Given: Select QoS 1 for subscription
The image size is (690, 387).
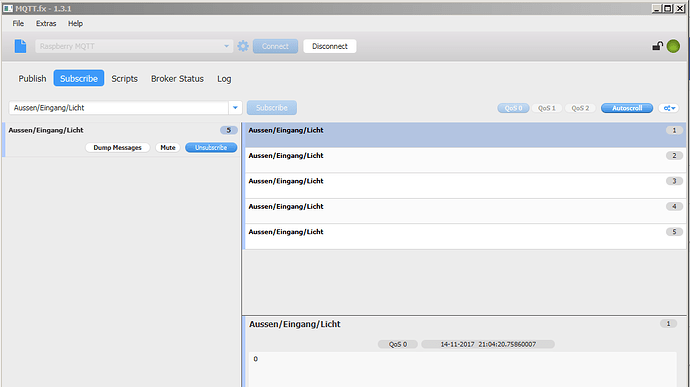Looking at the screenshot, I should pyautogui.click(x=547, y=108).
